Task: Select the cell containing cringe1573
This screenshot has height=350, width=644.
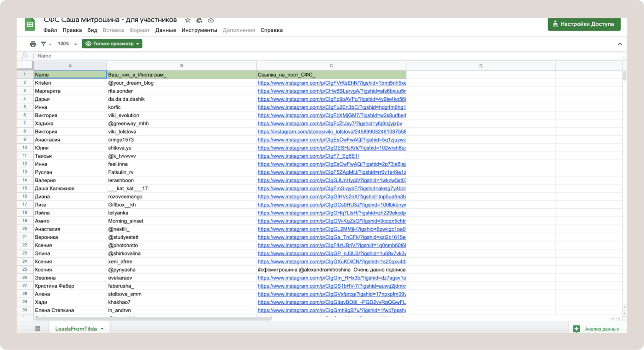Action: (x=182, y=140)
